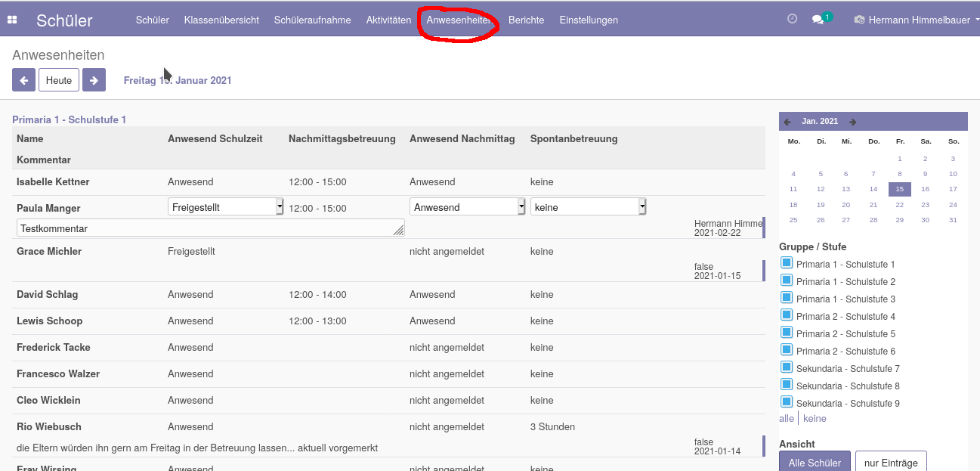Open the conversations chat bubble icon
Screen dimensions: 980x471
click(x=818, y=20)
